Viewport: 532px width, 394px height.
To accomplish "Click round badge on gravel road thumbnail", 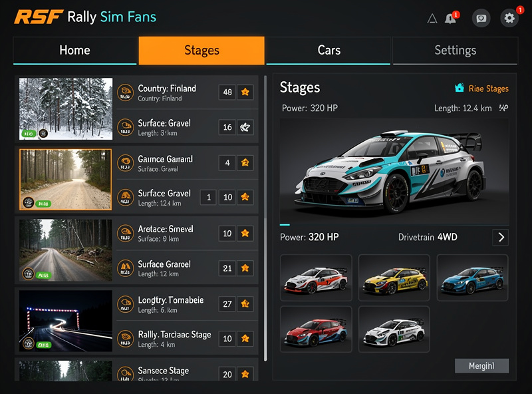I will tap(28, 203).
